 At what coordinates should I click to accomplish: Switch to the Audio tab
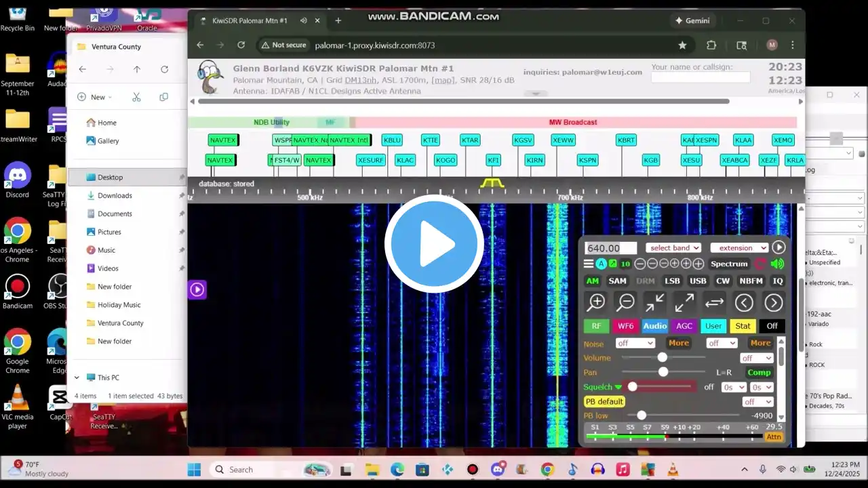pyautogui.click(x=655, y=326)
